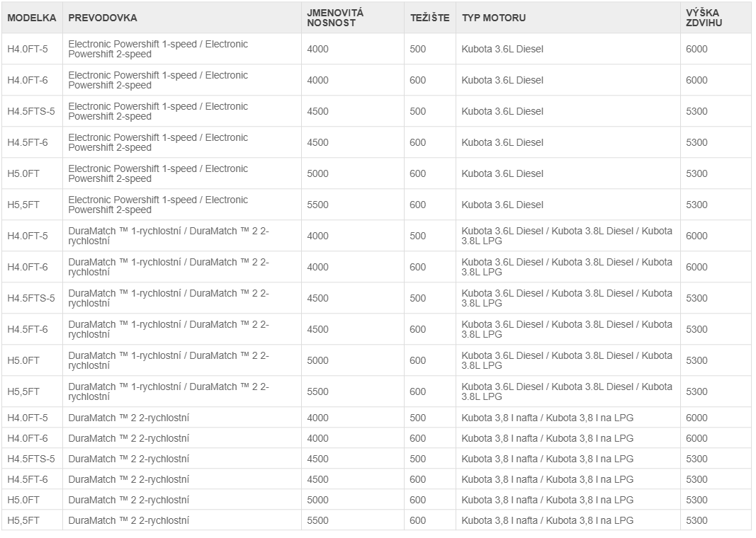The height and width of the screenshot is (538, 756).
Task: Select H4.0FT-5 model in the DuraMatch 1-rychlostní row
Action: (x=28, y=236)
